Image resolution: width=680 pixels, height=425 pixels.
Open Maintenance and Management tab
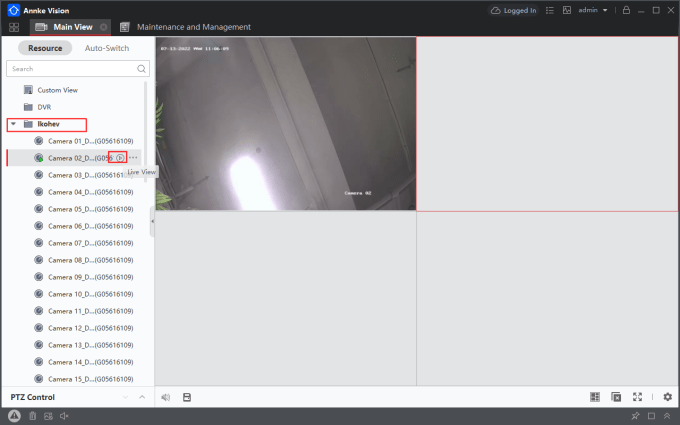(x=193, y=27)
